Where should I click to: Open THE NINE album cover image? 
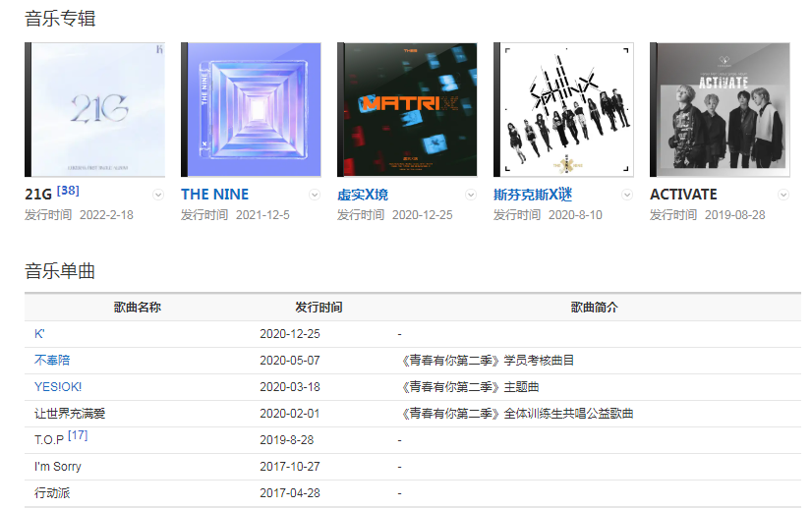tap(251, 109)
